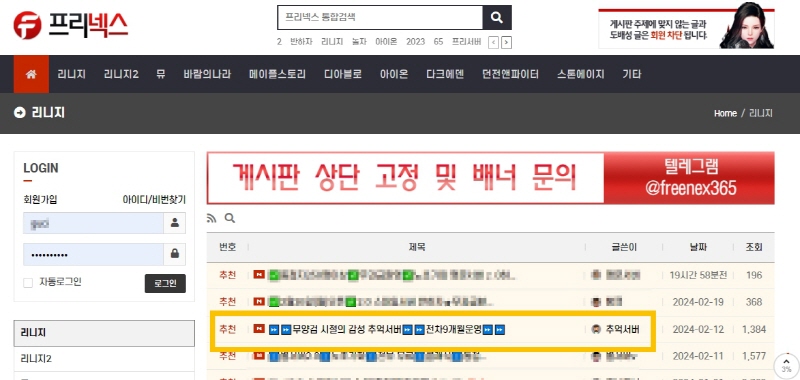Click the Freenex logo
Screen dimensions: 800x380
71,25
